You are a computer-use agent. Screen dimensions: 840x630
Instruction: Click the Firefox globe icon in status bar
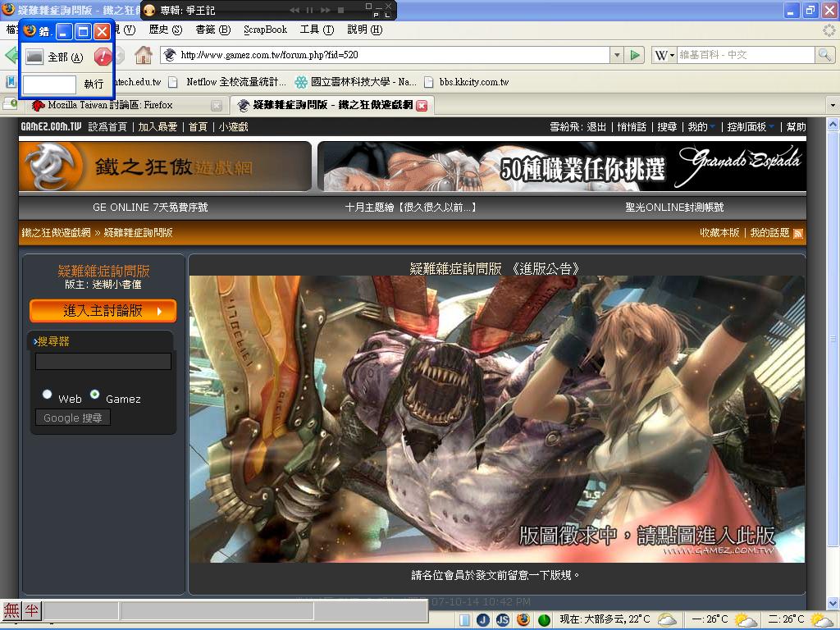[523, 620]
